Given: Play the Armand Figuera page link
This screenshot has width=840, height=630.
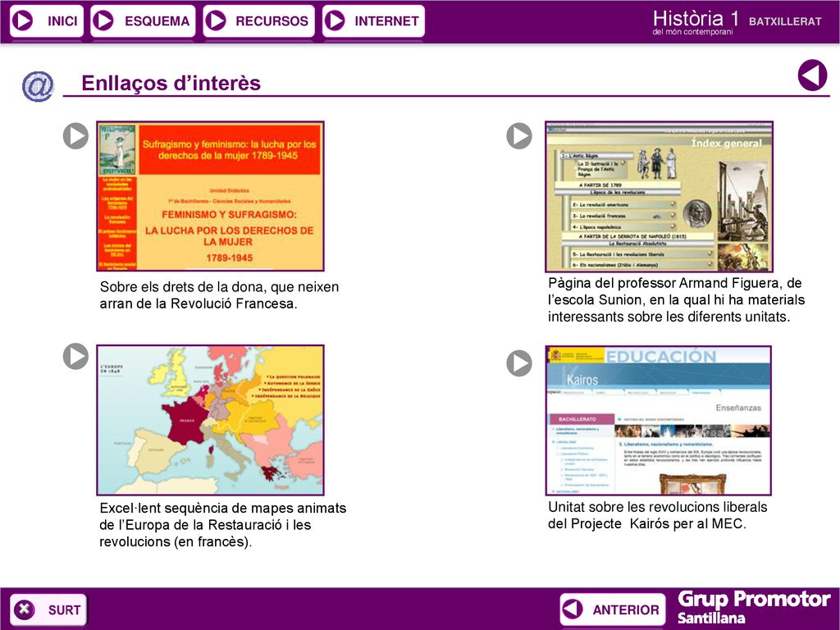Looking at the screenshot, I should (x=519, y=136).
